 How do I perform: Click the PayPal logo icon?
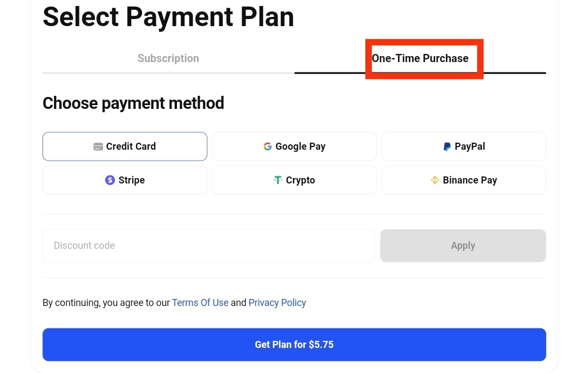[447, 146]
